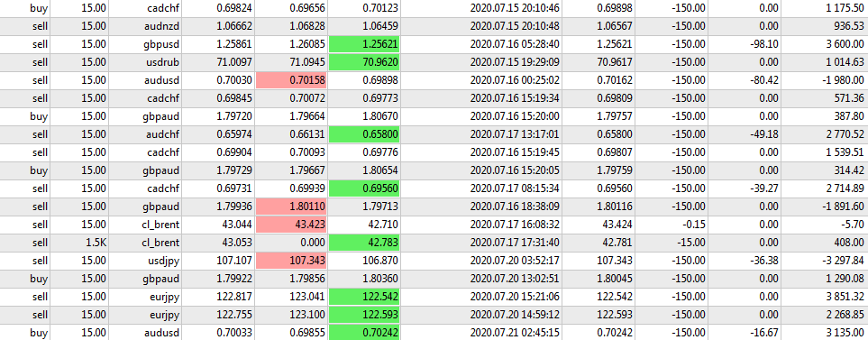Screen dimensions: 868x340
Task: Click the usdjpy symbol cell
Action: (x=164, y=261)
